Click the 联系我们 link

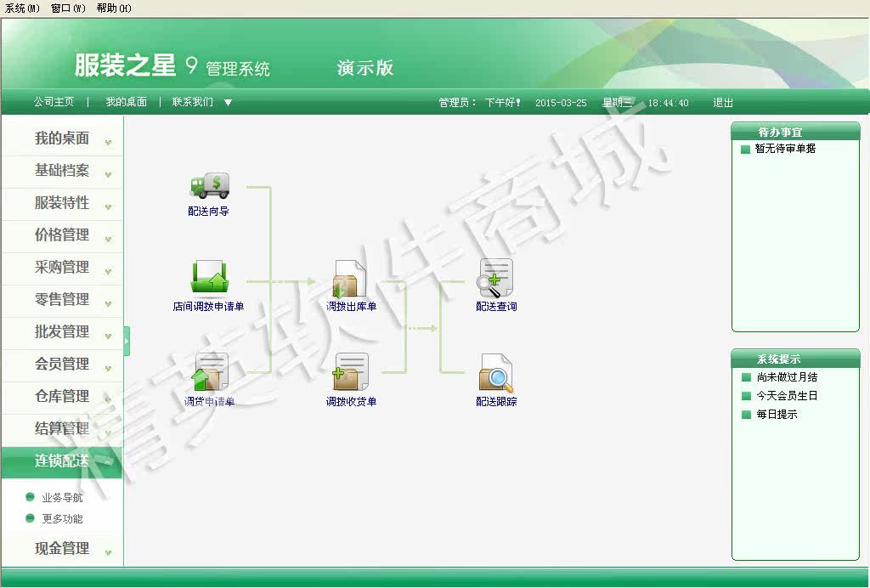tap(193, 102)
